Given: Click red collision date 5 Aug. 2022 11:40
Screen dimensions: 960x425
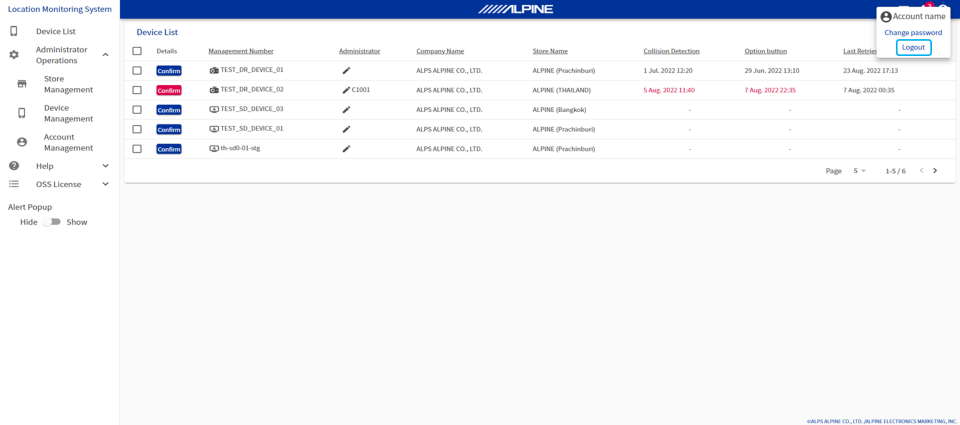Looking at the screenshot, I should click(669, 90).
